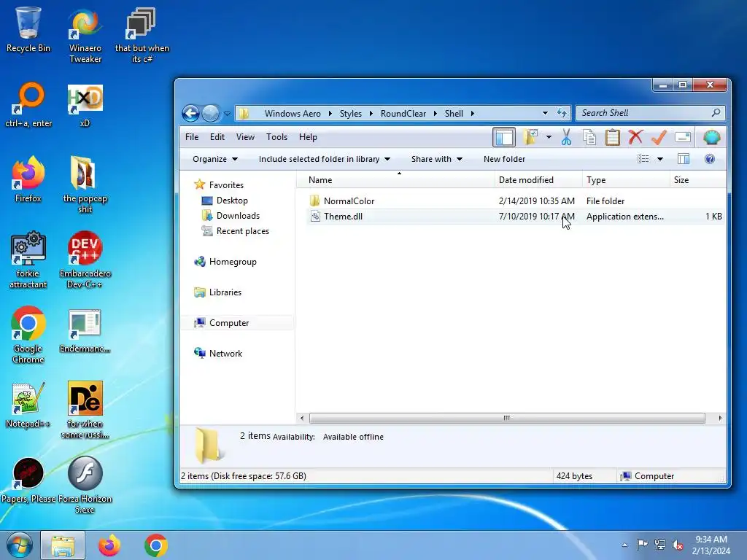This screenshot has width=747, height=560.
Task: Open the view options dropdown arrow
Action: tap(660, 159)
